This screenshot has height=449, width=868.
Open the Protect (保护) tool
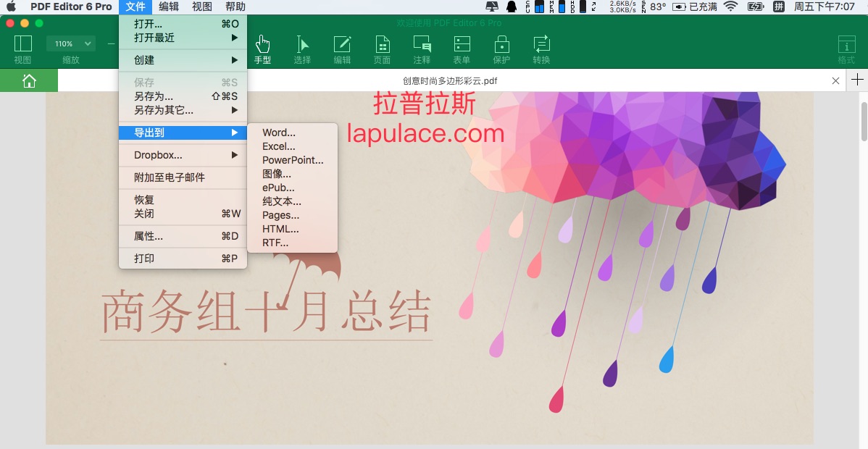click(501, 49)
